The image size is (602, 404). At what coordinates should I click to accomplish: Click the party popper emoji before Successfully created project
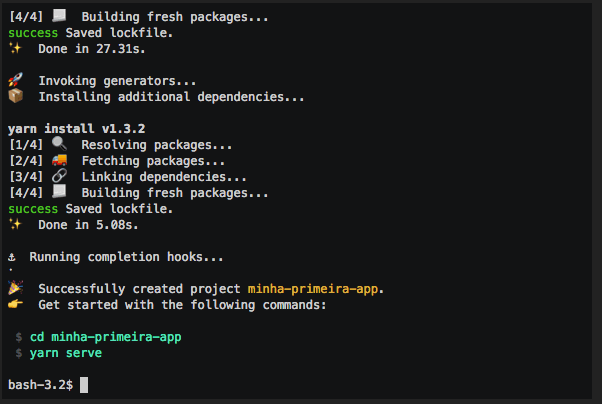[16, 288]
